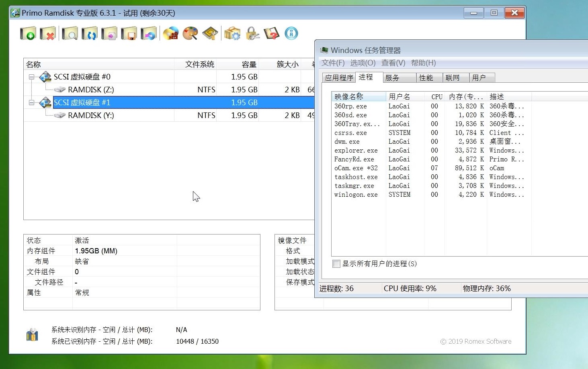The height and width of the screenshot is (369, 588).
Task: Collapse the SCSI 虚拟硬盘 #1 tree node
Action: (31, 102)
